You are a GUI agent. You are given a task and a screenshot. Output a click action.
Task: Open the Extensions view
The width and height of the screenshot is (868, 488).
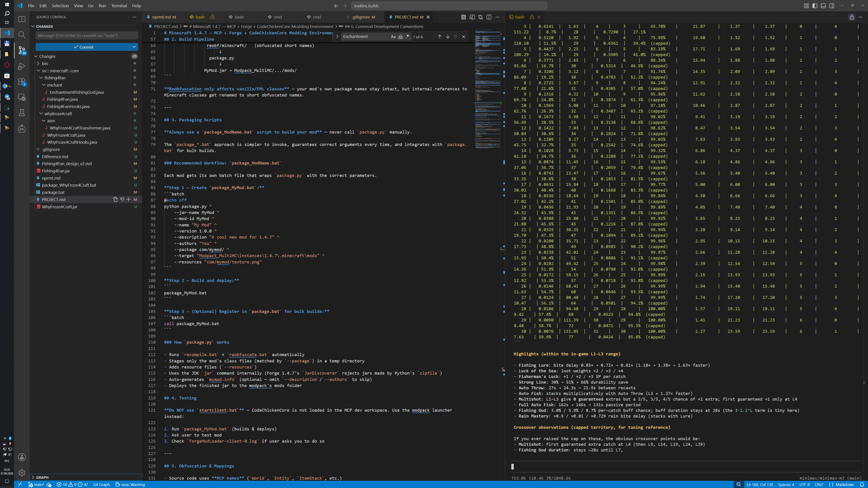click(x=22, y=82)
